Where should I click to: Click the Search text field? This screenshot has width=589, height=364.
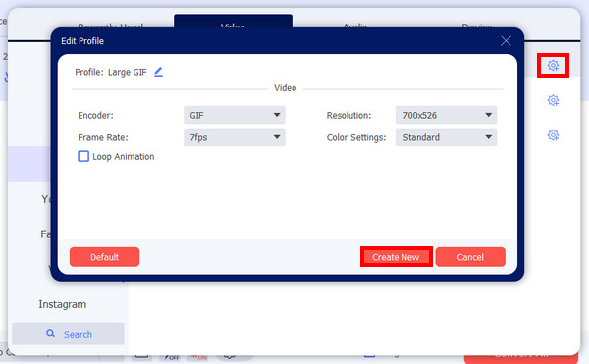[x=68, y=334]
